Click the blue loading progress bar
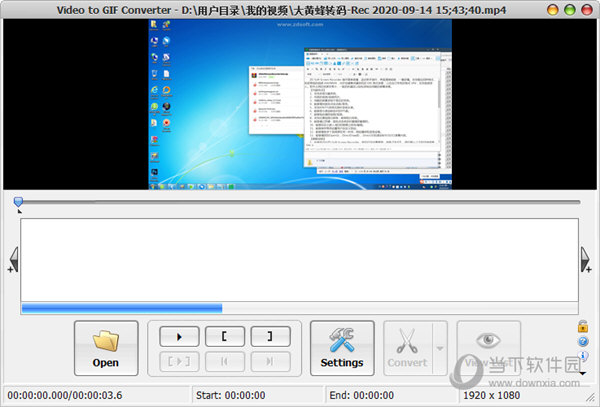This screenshot has height=407, width=600. [122, 308]
